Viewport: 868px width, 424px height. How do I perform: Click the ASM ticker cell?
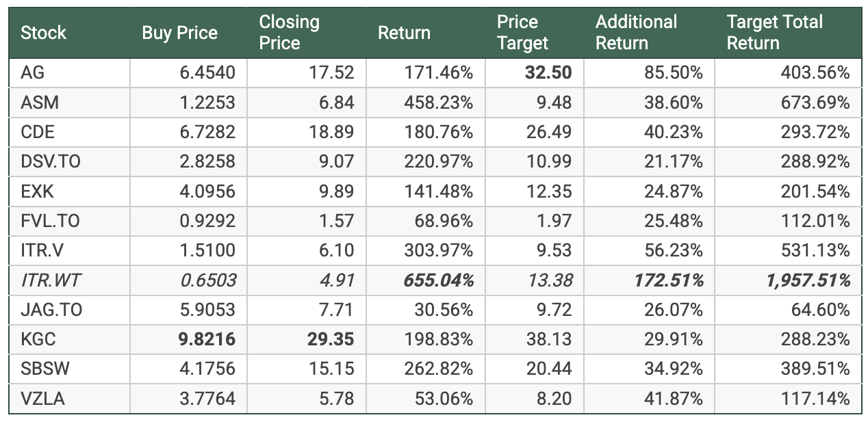(x=40, y=103)
